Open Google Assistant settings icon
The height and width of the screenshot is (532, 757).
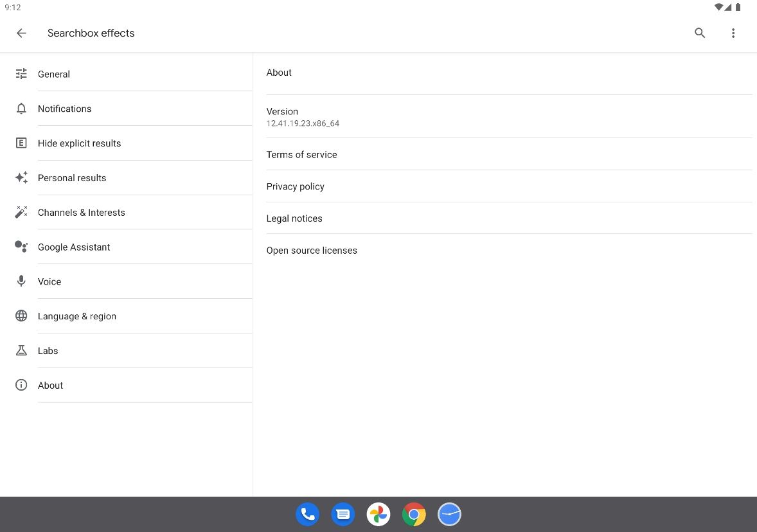point(21,247)
